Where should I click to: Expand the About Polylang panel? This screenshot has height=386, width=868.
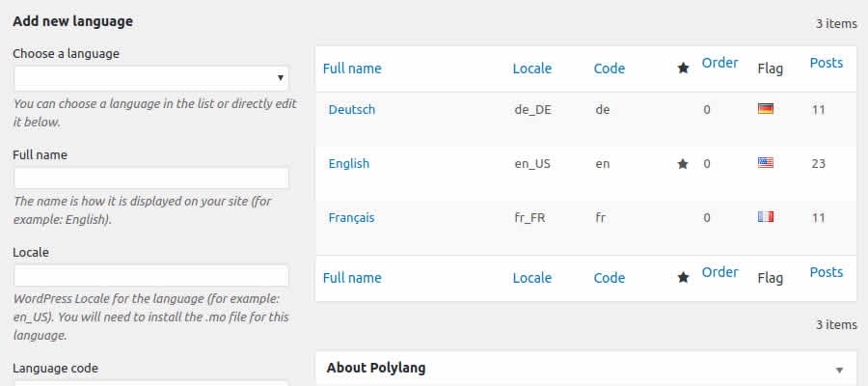[839, 370]
